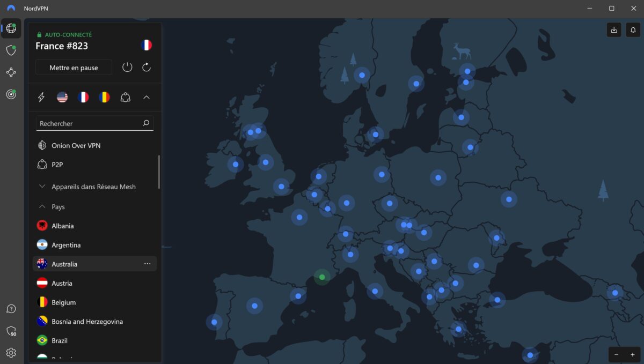The image size is (644, 364).
Task: Collapse the Pays section
Action: click(52, 207)
